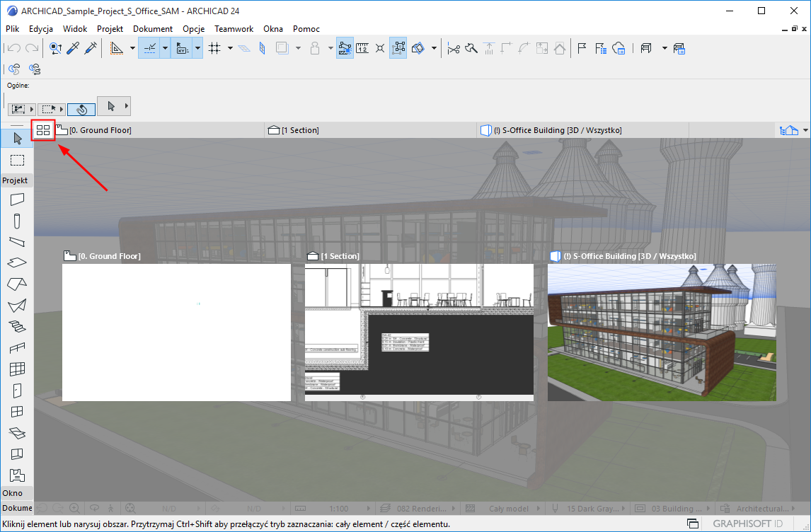Click the Curtain Wall tool icon
This screenshot has width=811, height=532.
18,369
